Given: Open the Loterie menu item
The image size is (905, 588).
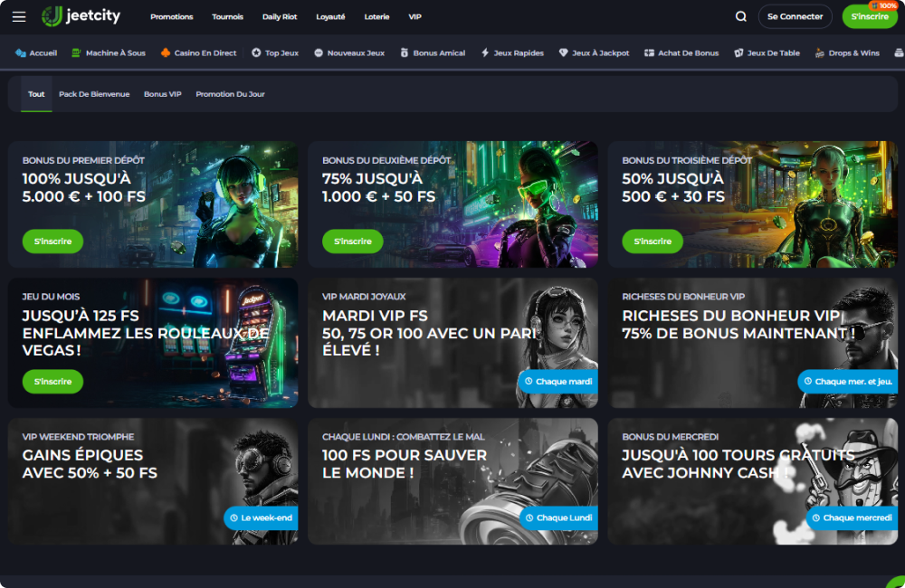Looking at the screenshot, I should coord(376,16).
